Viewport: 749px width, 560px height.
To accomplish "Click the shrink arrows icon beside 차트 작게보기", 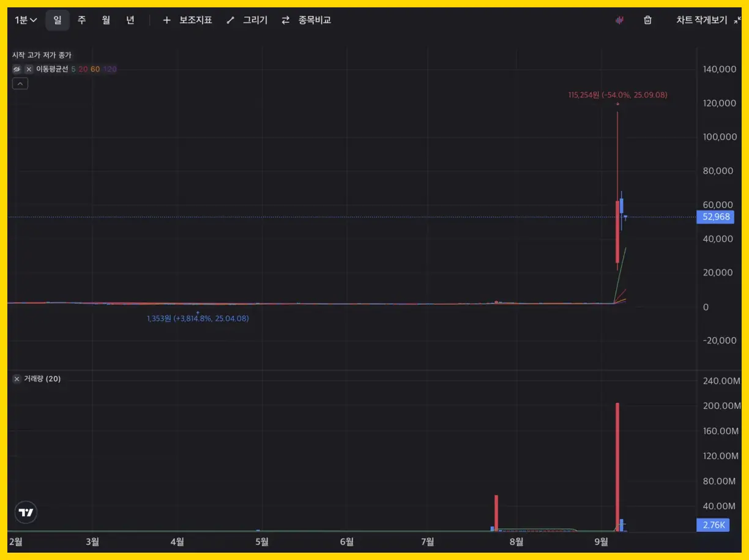I will tap(737, 20).
